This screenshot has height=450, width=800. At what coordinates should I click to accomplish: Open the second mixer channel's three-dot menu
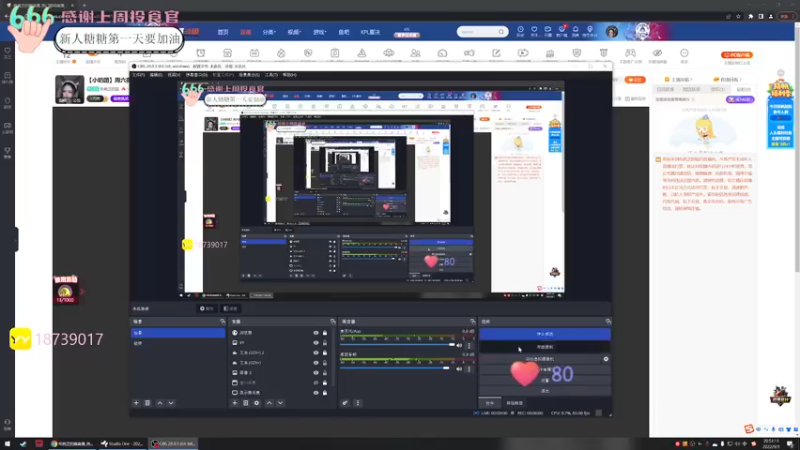[x=469, y=368]
